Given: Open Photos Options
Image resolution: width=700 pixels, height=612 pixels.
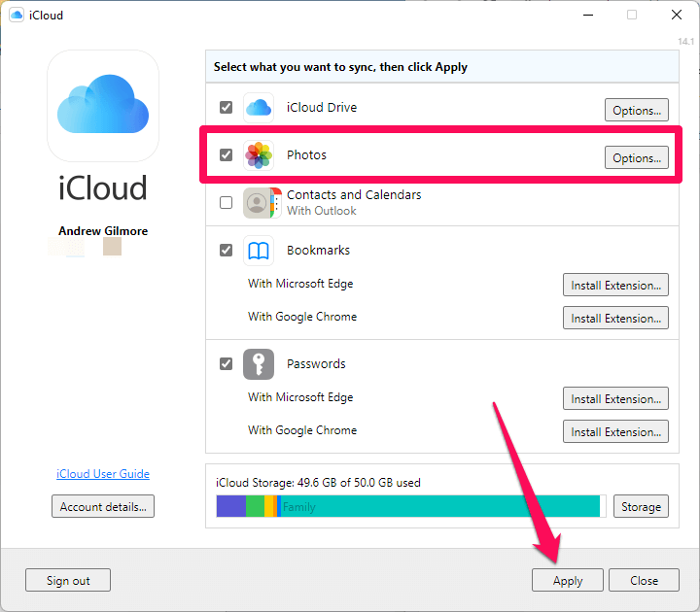Looking at the screenshot, I should 637,158.
